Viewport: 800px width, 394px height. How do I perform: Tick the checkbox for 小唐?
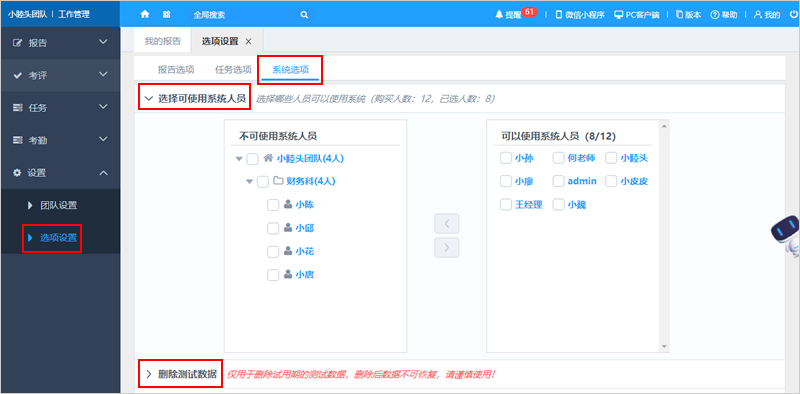[273, 275]
